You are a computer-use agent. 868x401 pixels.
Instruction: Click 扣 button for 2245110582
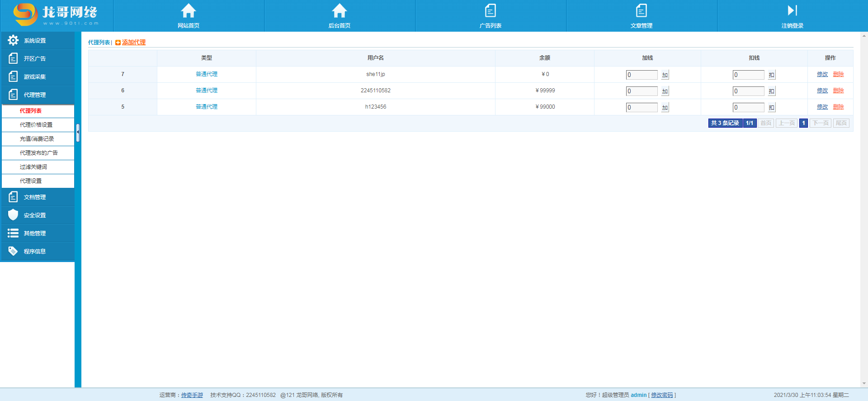pos(772,91)
